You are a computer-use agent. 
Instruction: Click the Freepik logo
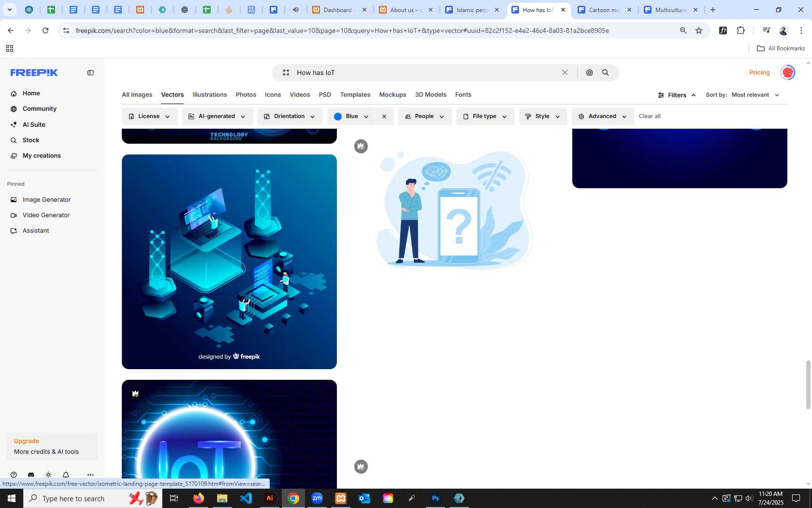click(x=34, y=73)
